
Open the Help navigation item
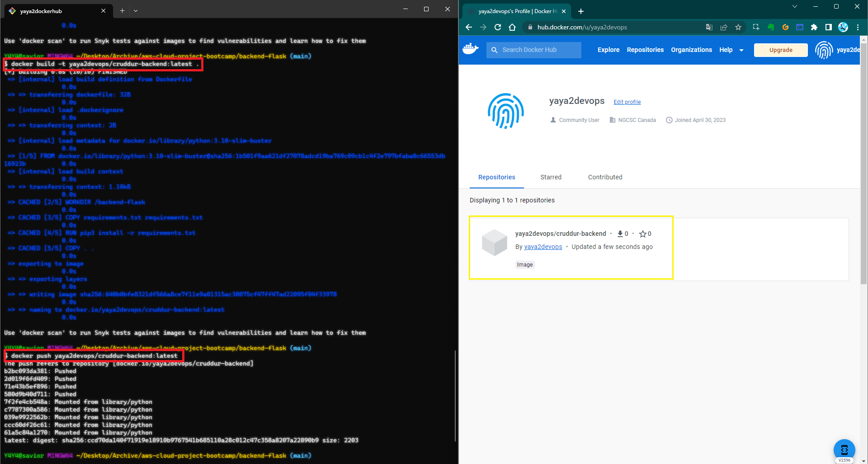click(x=726, y=50)
